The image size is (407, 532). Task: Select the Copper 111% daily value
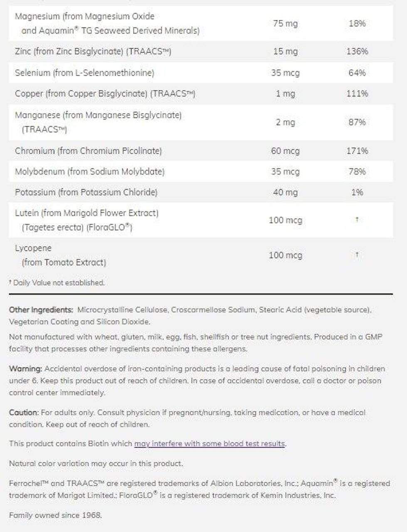pos(357,94)
